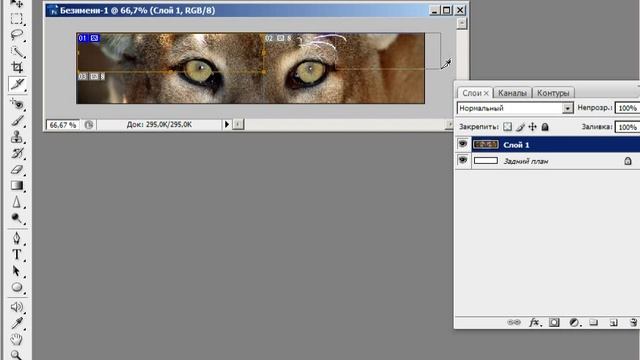
Task: Click the Задний план layer thumbnail
Action: pos(485,160)
